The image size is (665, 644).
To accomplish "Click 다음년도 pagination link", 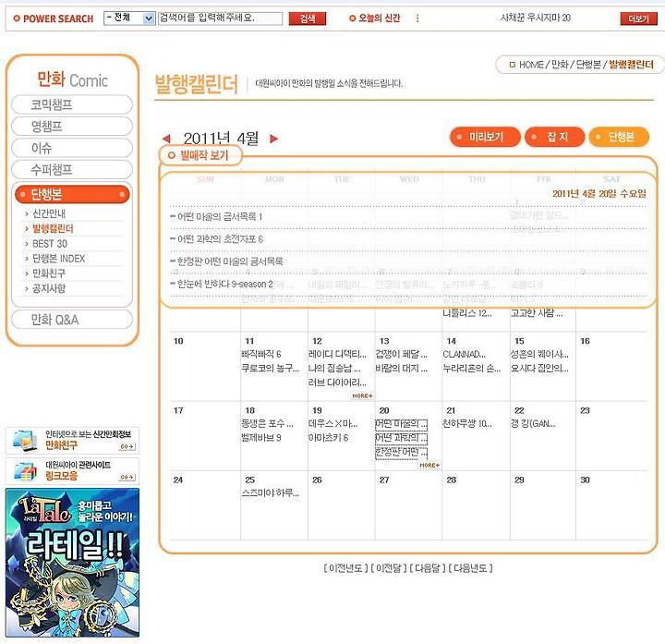I will [471, 567].
